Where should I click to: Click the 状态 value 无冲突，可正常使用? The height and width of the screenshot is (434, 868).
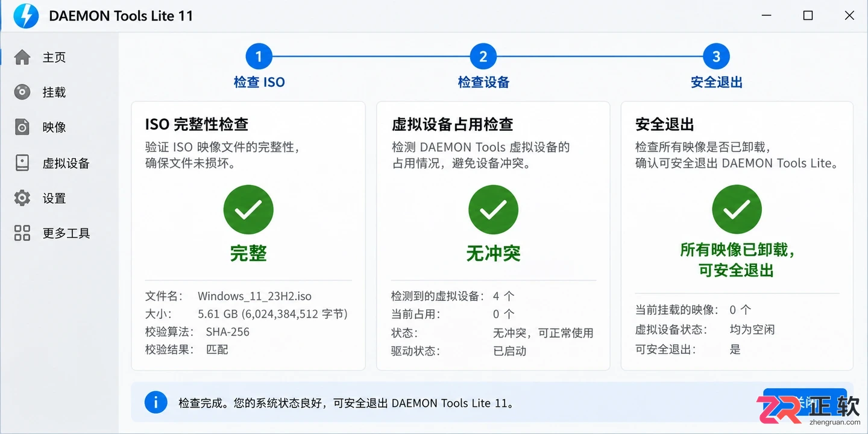tap(543, 333)
